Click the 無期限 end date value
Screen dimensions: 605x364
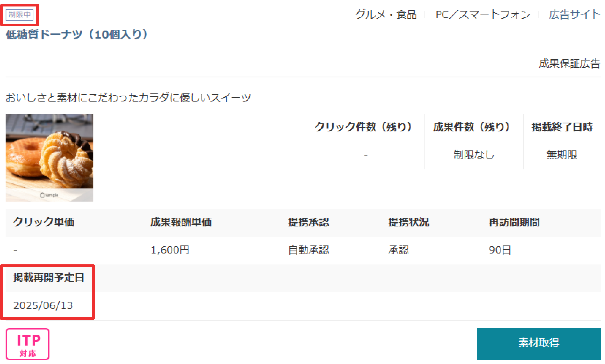coord(562,155)
